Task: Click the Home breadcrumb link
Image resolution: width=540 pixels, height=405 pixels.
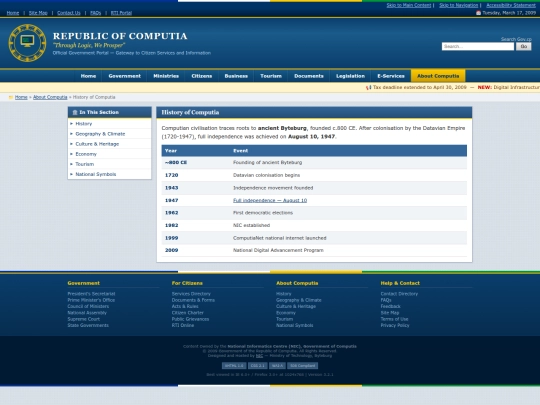Action: [21, 97]
